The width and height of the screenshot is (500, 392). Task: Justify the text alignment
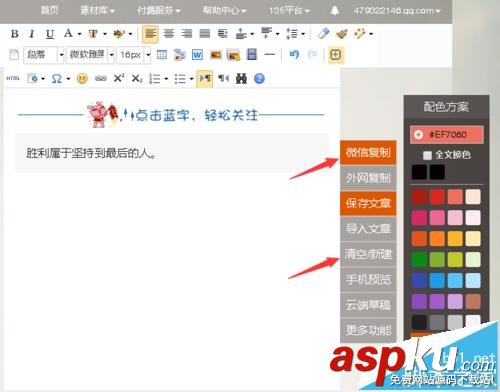[x=205, y=34]
